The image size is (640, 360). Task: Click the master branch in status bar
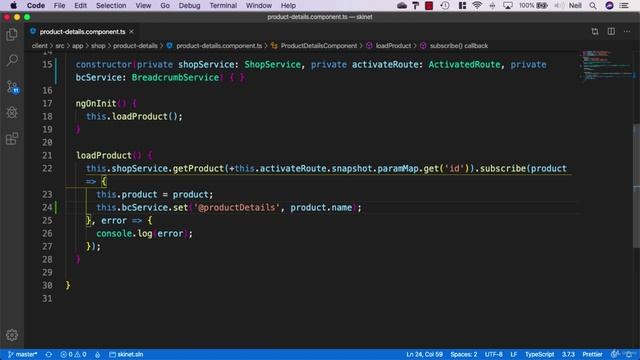pyautogui.click(x=22, y=354)
